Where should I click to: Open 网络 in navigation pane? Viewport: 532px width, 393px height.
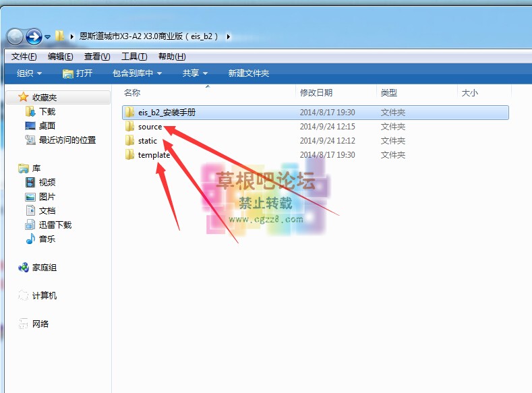click(x=40, y=324)
